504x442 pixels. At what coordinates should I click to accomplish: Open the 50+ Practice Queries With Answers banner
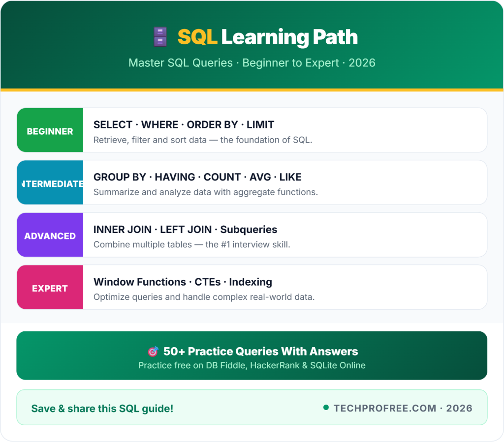click(252, 355)
